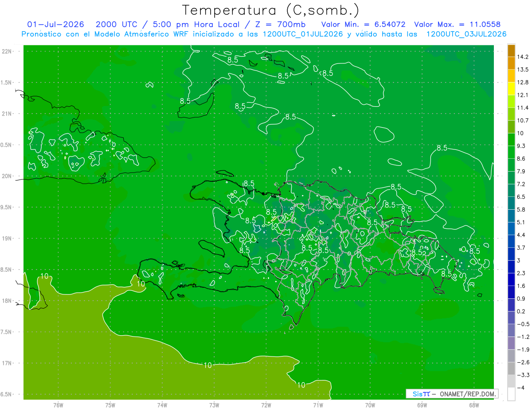
Task: Click the 69W longitude axis label
Action: (x=422, y=405)
